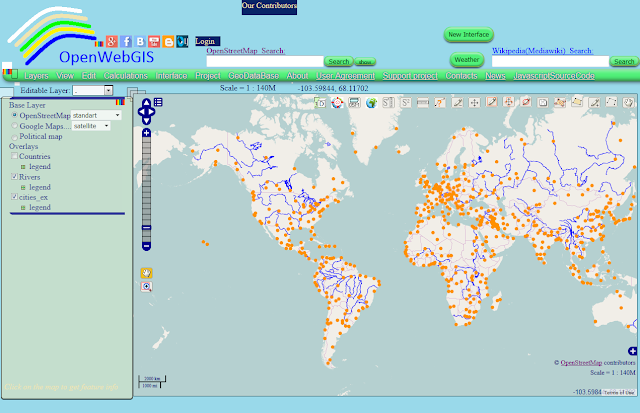The width and height of the screenshot is (640, 413).
Task: Open the Editable Layer dropdown
Action: [x=93, y=91]
